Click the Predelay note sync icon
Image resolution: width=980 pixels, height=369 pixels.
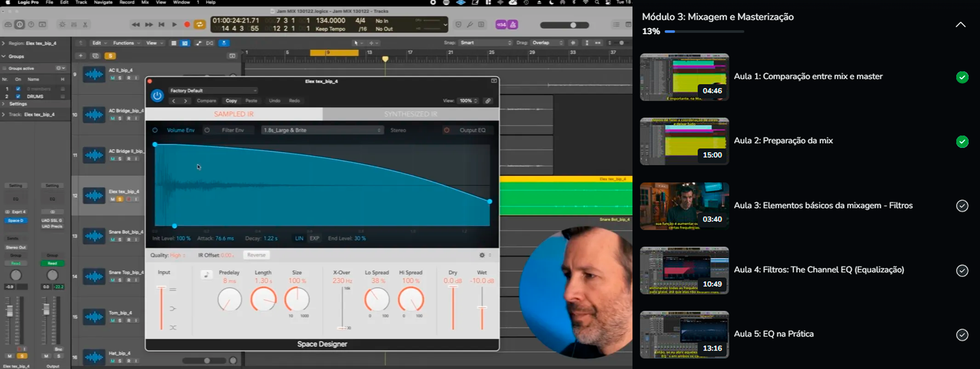pos(206,275)
